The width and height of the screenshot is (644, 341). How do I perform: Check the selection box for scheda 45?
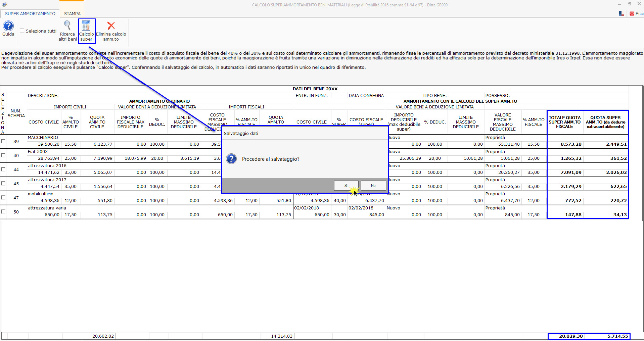[x=3, y=184]
